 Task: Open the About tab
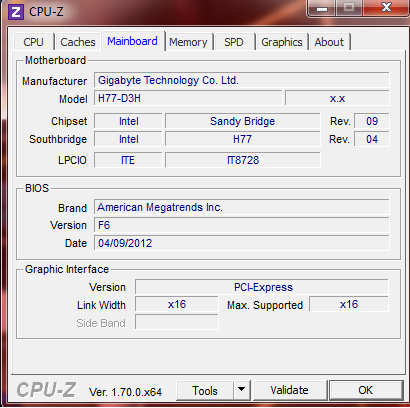329,42
